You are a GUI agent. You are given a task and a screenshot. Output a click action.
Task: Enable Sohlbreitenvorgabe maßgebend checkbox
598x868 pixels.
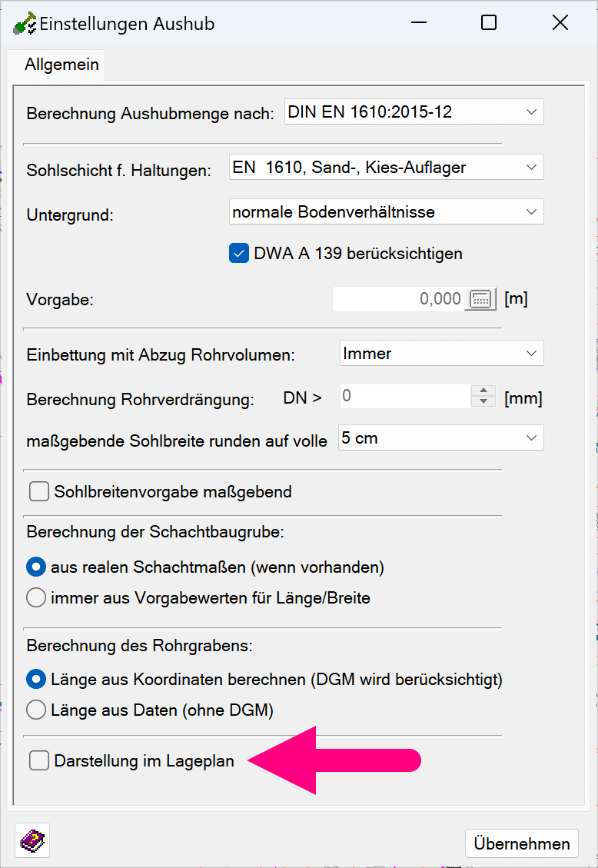click(x=38, y=491)
